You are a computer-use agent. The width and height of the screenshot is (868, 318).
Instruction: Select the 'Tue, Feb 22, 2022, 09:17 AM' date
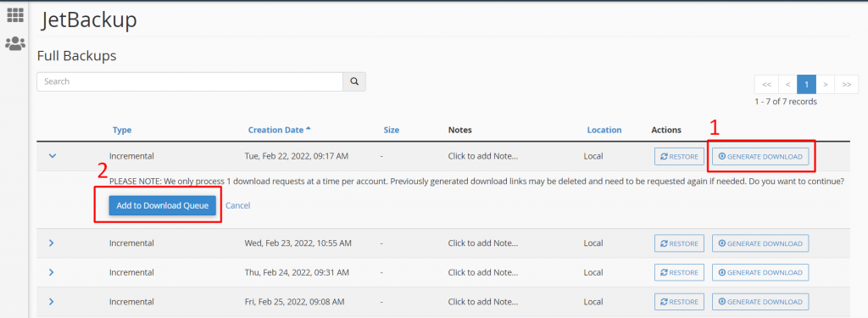[x=296, y=156]
